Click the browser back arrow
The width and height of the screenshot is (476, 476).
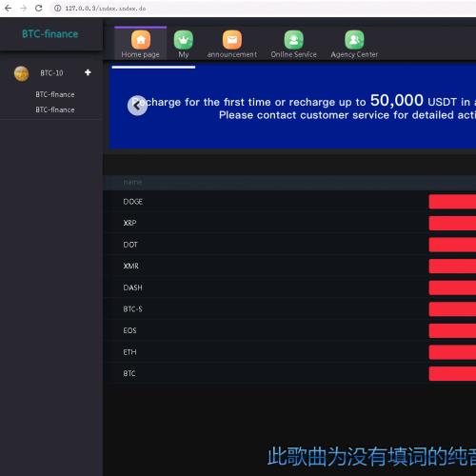tap(9, 8)
